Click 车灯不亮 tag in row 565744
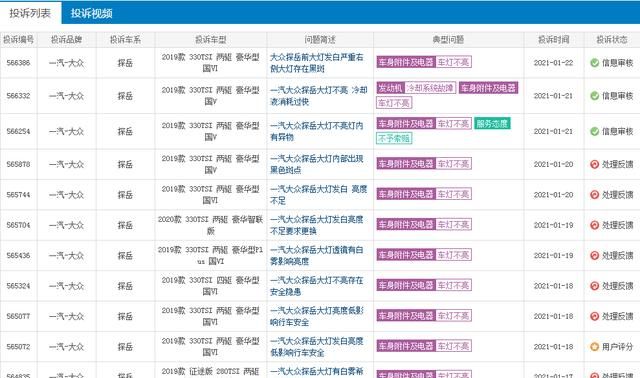This screenshot has width=640, height=378. (x=453, y=194)
